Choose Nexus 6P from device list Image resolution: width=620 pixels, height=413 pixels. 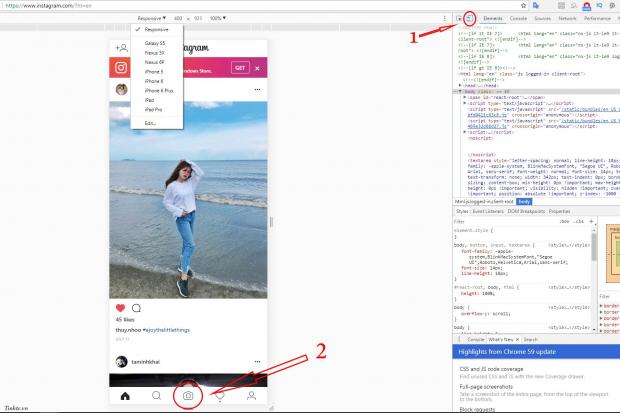coord(157,62)
